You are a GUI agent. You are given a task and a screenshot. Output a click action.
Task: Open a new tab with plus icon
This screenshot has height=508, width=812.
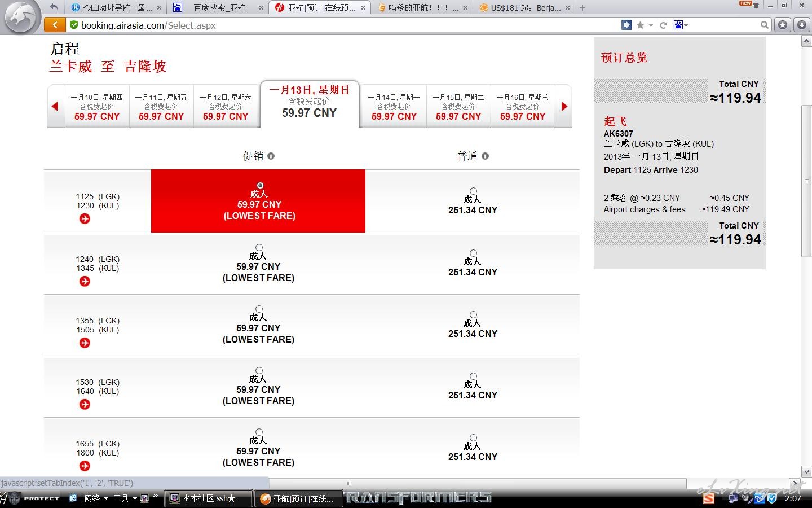(x=582, y=8)
